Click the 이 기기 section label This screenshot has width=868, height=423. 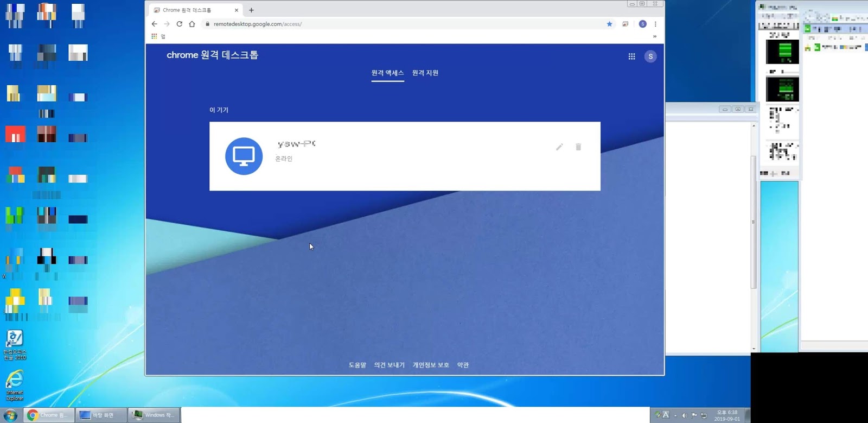click(x=219, y=110)
